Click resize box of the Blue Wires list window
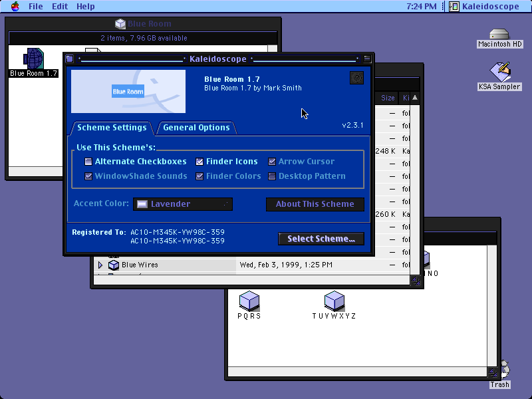The width and height of the screenshot is (532, 399). [415, 280]
